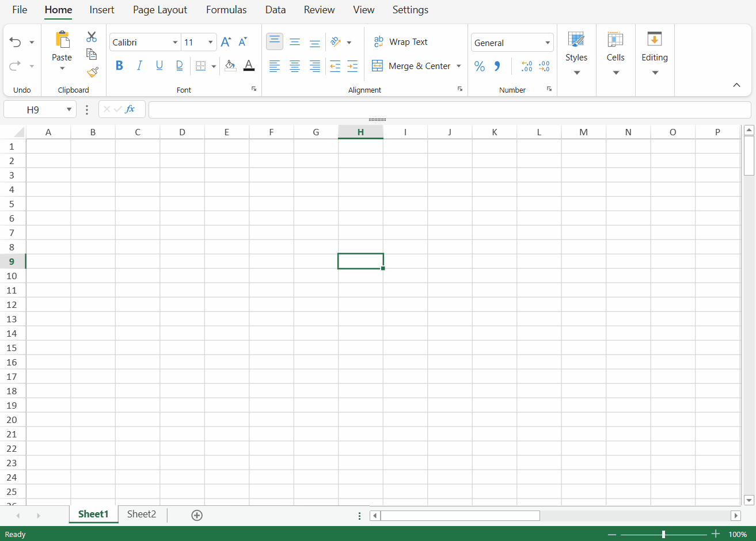Select all cells corner button
The height and width of the screenshot is (541, 756).
pos(13,132)
